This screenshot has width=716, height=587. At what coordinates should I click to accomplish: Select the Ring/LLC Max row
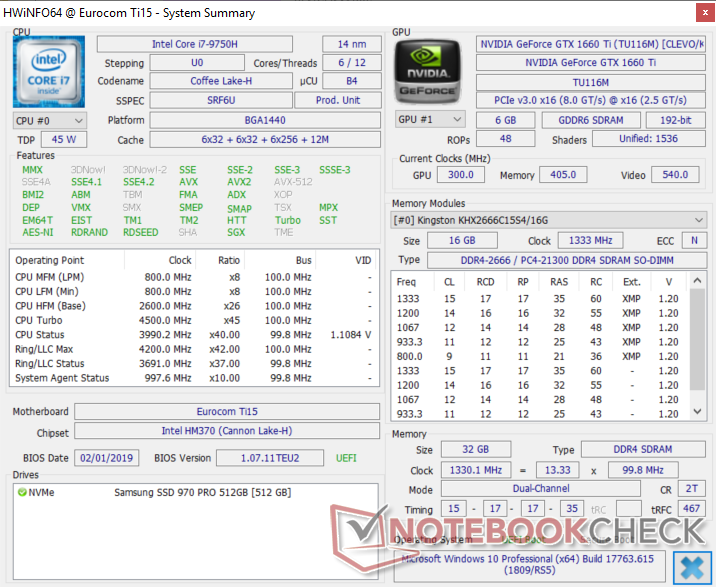pos(194,349)
